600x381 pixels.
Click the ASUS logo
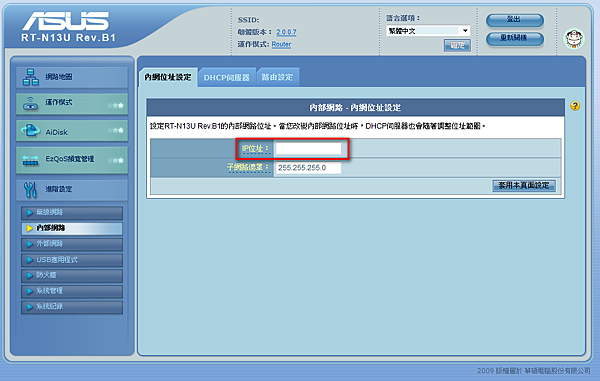click(65, 21)
